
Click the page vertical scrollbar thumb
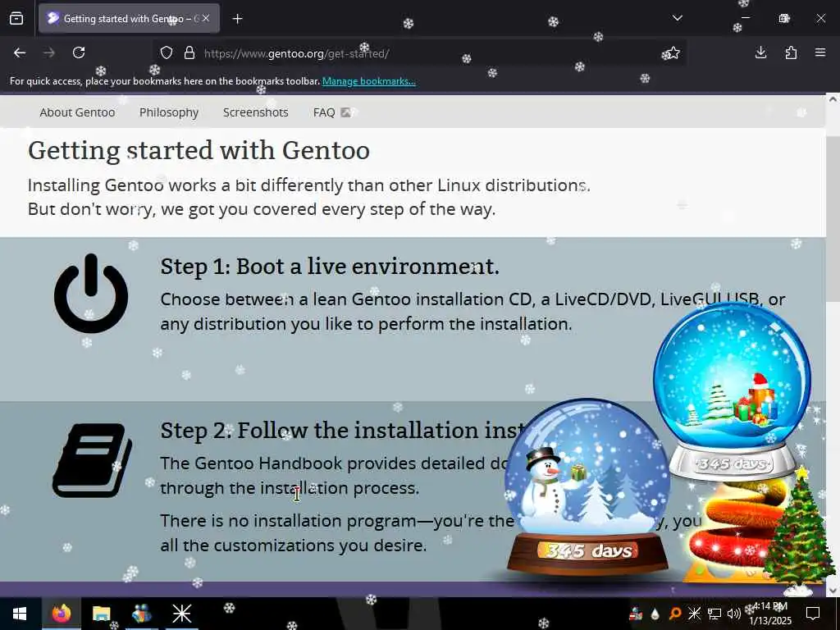(833, 226)
